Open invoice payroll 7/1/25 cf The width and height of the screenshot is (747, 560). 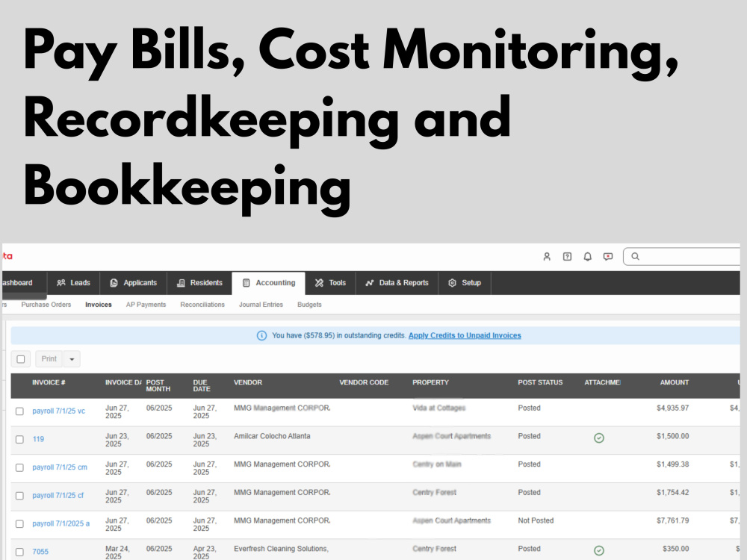(58, 495)
